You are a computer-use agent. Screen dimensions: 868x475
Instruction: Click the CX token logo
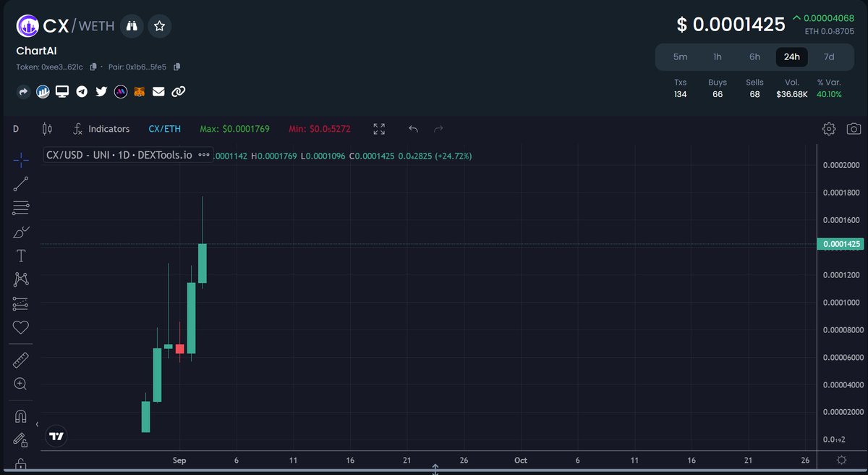pos(28,26)
